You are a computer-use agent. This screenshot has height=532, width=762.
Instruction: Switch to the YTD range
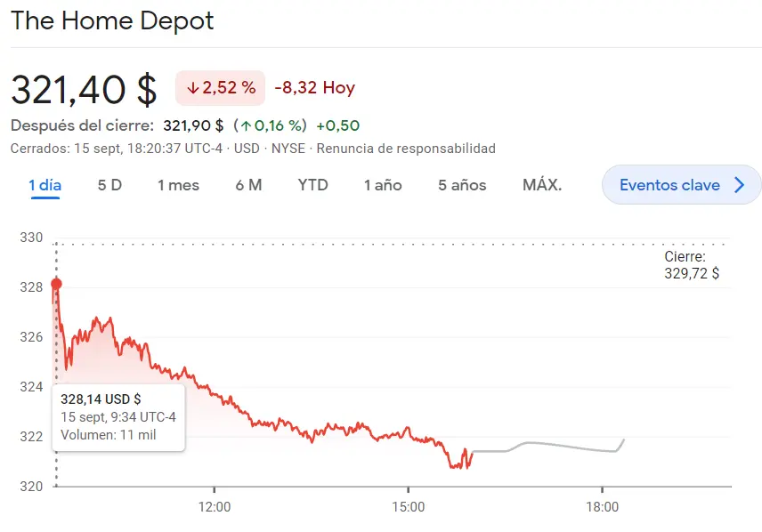pos(313,185)
